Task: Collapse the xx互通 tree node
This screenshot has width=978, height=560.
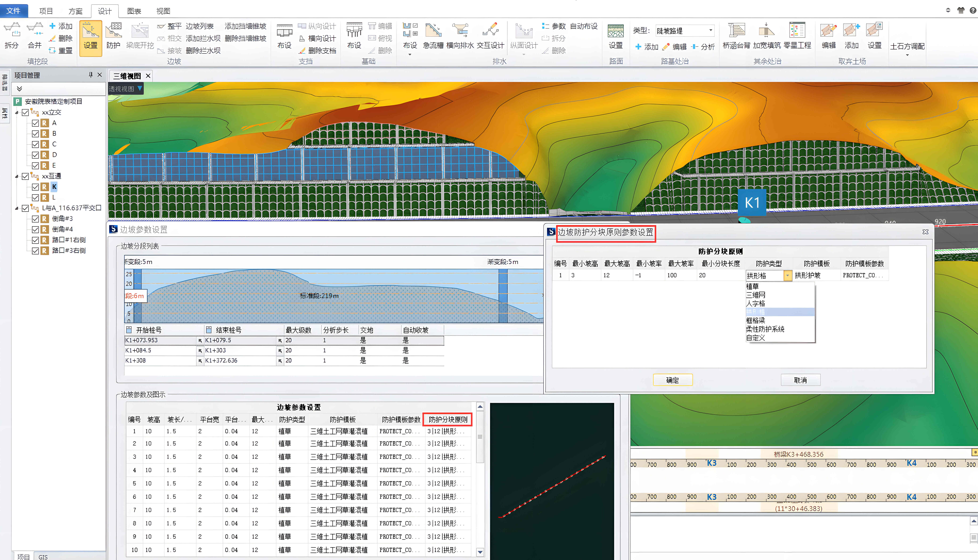Action: pyautogui.click(x=17, y=177)
